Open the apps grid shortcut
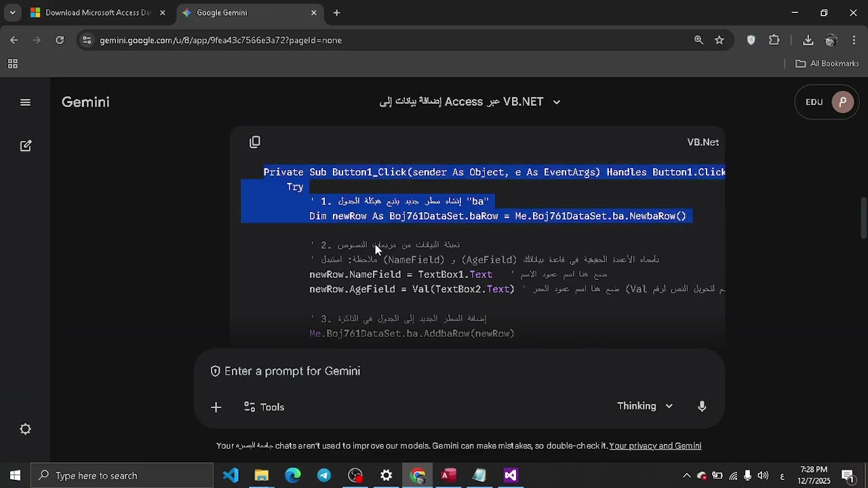 pos(12,64)
